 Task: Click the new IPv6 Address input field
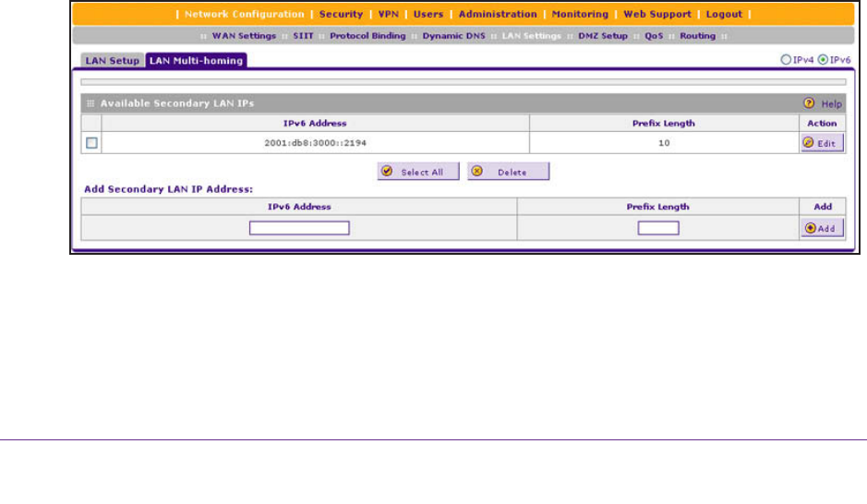click(299, 228)
